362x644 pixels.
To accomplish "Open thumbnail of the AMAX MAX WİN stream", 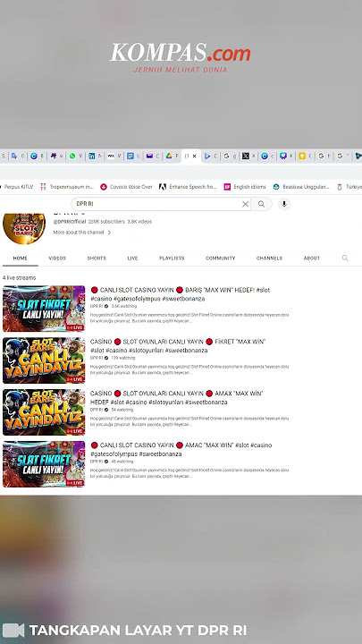I will pyautogui.click(x=44, y=412).
